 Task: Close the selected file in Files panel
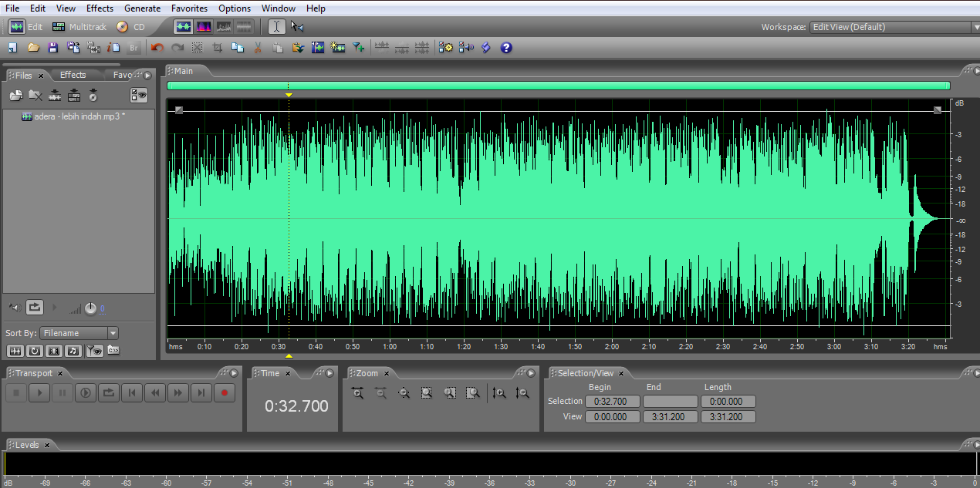[35, 96]
